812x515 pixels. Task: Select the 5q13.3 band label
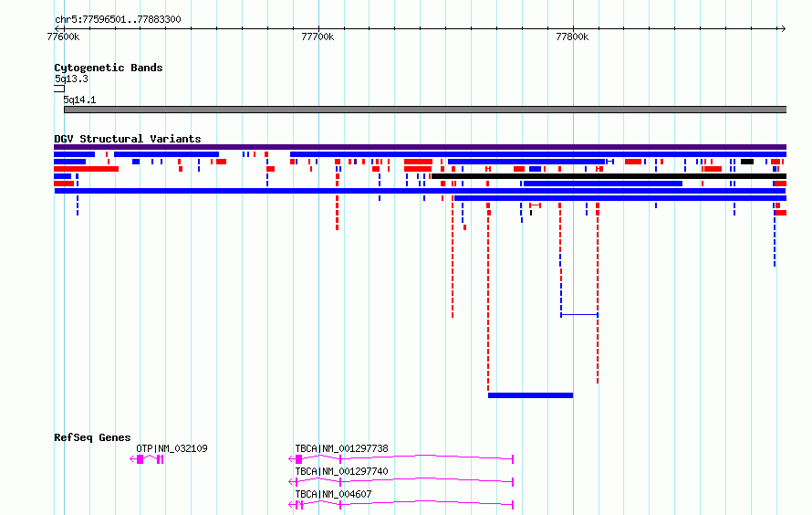71,79
